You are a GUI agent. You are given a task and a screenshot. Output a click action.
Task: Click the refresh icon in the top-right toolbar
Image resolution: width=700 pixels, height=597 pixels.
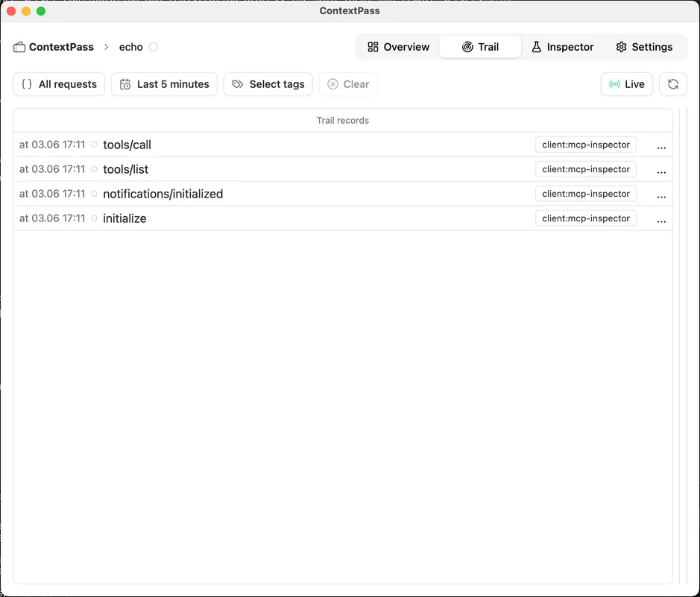pos(673,84)
